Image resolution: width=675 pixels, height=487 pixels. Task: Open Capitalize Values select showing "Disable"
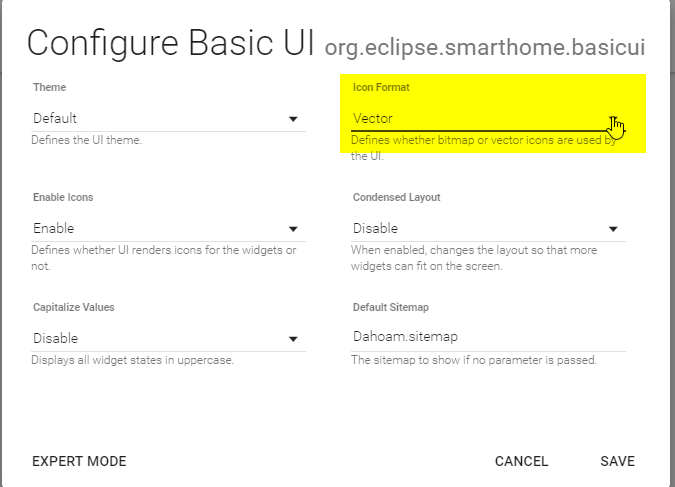(160, 339)
